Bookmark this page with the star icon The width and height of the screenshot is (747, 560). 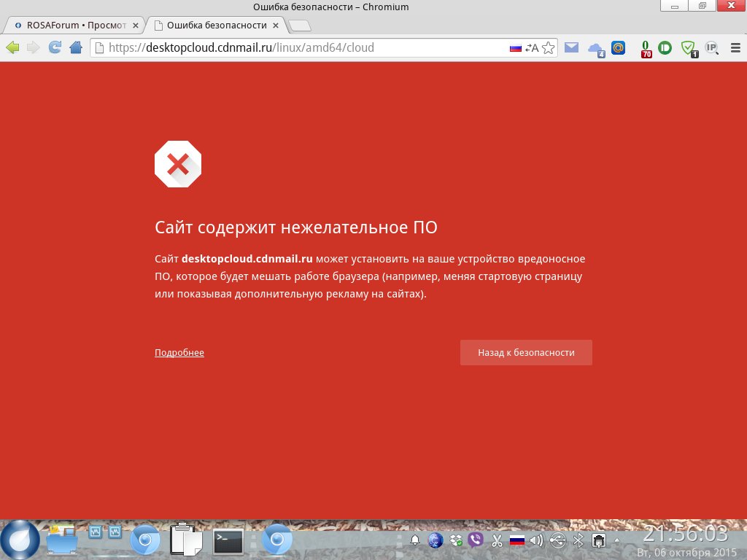pyautogui.click(x=549, y=47)
